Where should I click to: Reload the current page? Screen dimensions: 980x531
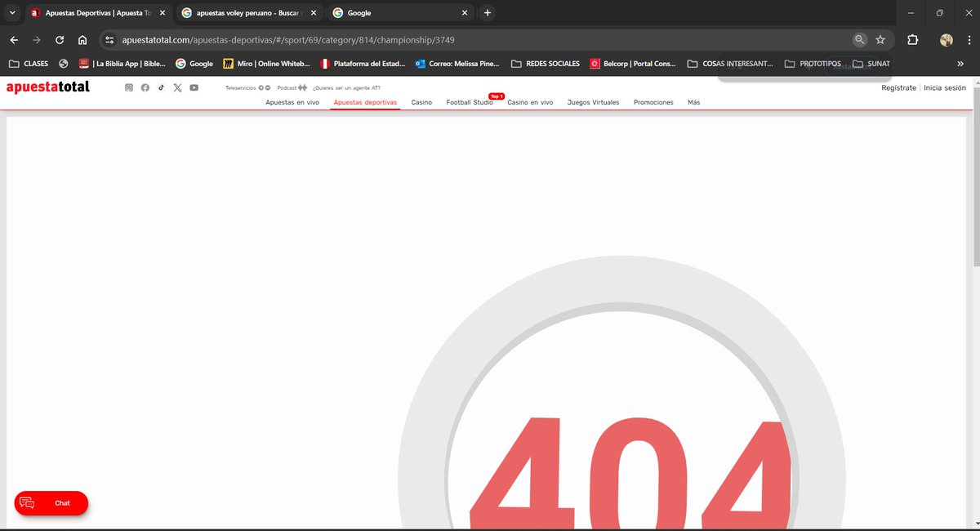[60, 40]
